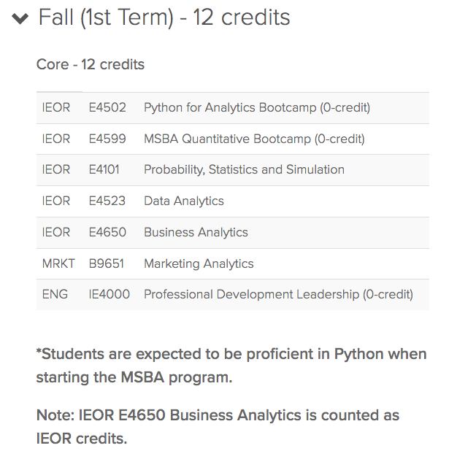Image resolution: width=476 pixels, height=459 pixels.
Task: Select MSBA Quantitative Bootcamp course title
Action: [254, 139]
